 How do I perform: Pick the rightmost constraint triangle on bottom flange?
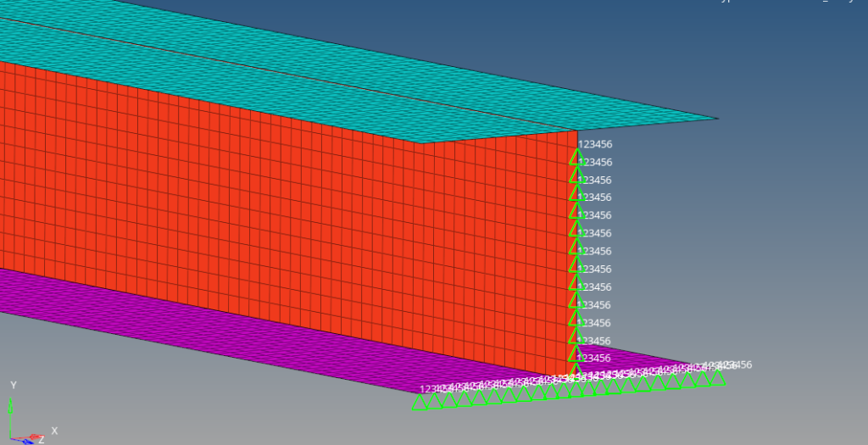(x=717, y=377)
